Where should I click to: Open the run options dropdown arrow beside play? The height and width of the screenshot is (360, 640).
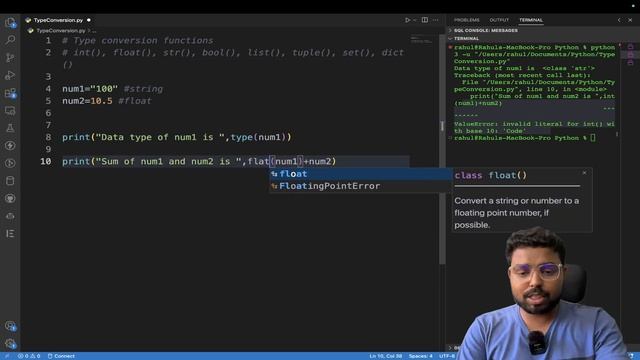click(x=414, y=20)
